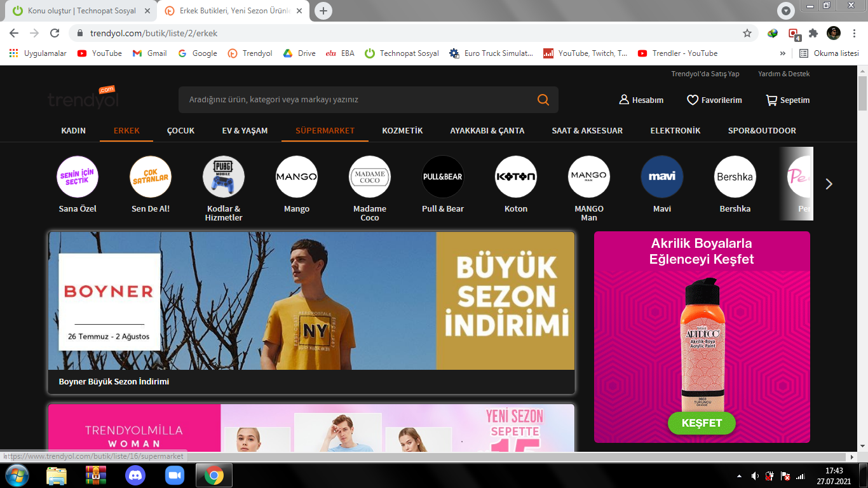This screenshot has width=868, height=488.
Task: Open the Chrome three-dot menu
Action: pos(854,33)
